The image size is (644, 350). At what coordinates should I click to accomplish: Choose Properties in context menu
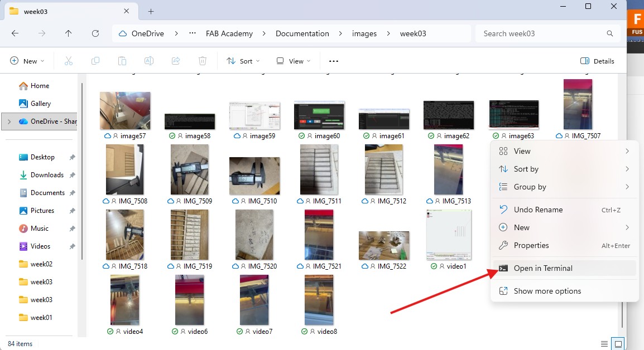pyautogui.click(x=564, y=245)
